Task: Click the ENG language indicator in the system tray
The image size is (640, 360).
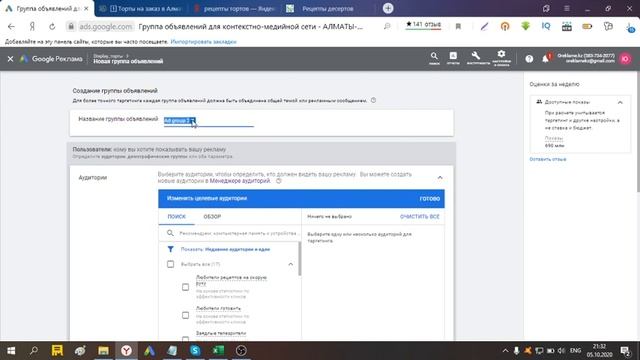Action: (x=575, y=351)
